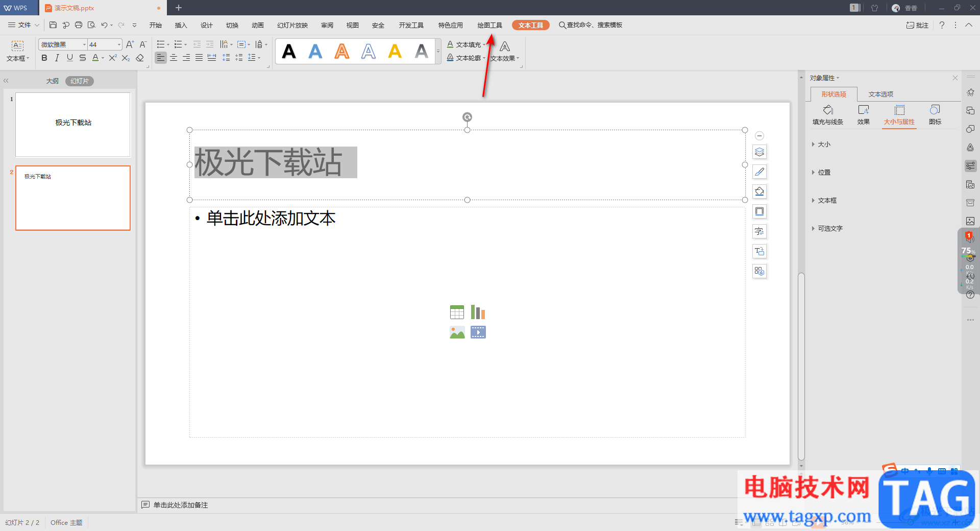980x531 pixels.
Task: Undo the last action
Action: tap(104, 25)
